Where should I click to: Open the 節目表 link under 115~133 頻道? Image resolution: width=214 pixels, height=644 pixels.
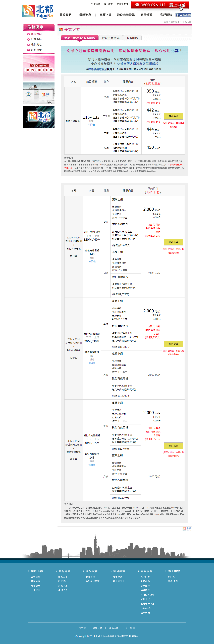[x=91, y=125]
